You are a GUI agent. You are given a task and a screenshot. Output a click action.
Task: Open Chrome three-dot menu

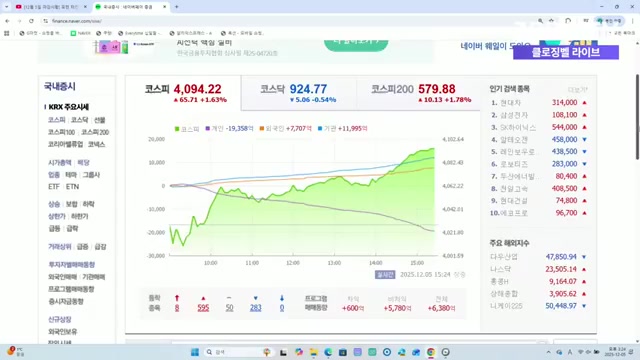[633, 21]
